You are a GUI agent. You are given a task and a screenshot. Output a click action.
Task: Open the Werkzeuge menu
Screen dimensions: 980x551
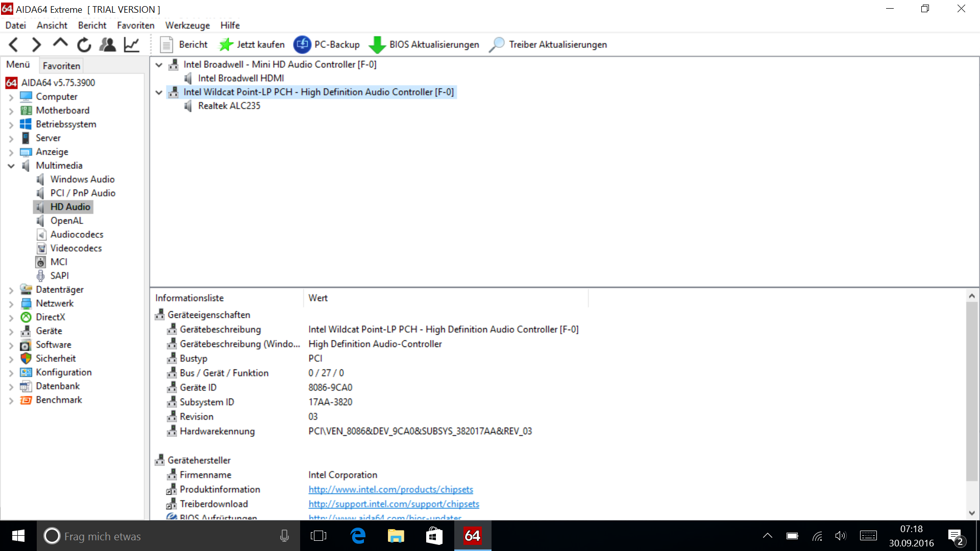(187, 26)
